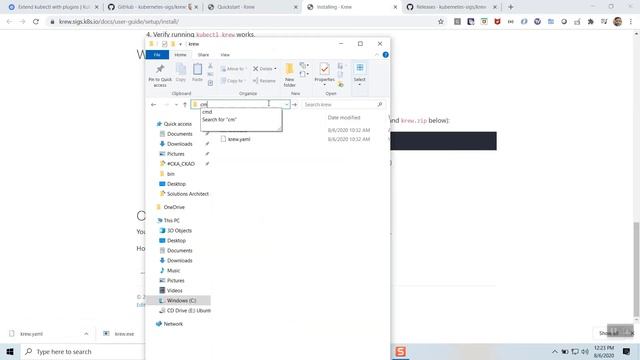This screenshot has height=360, width=640.
Task: Go back in File Explorer navigation
Action: click(x=153, y=104)
